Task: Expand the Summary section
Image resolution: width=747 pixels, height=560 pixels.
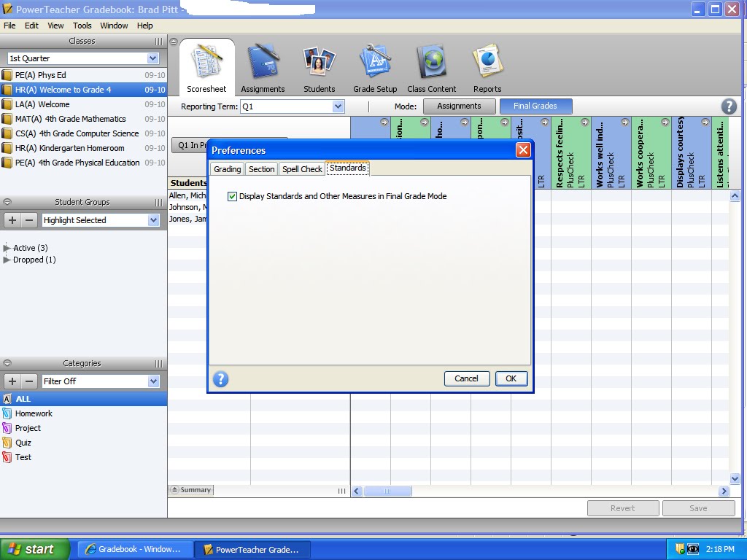Action: click(x=192, y=489)
